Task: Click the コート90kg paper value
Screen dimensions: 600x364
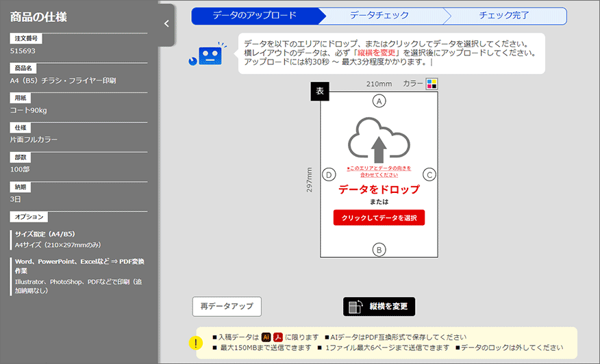Action: tap(29, 111)
